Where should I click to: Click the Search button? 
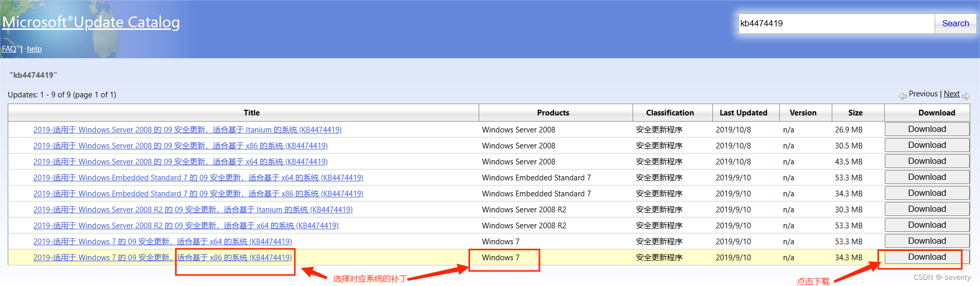coord(955,24)
